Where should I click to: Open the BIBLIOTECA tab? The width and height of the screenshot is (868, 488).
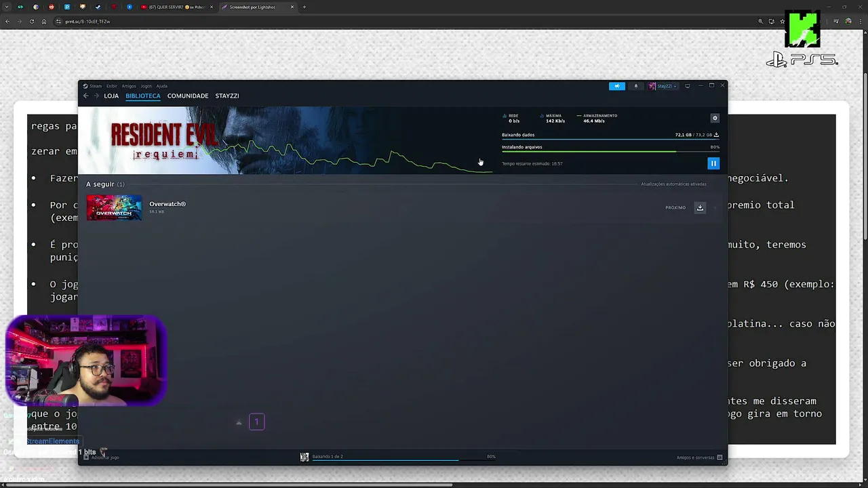point(143,96)
